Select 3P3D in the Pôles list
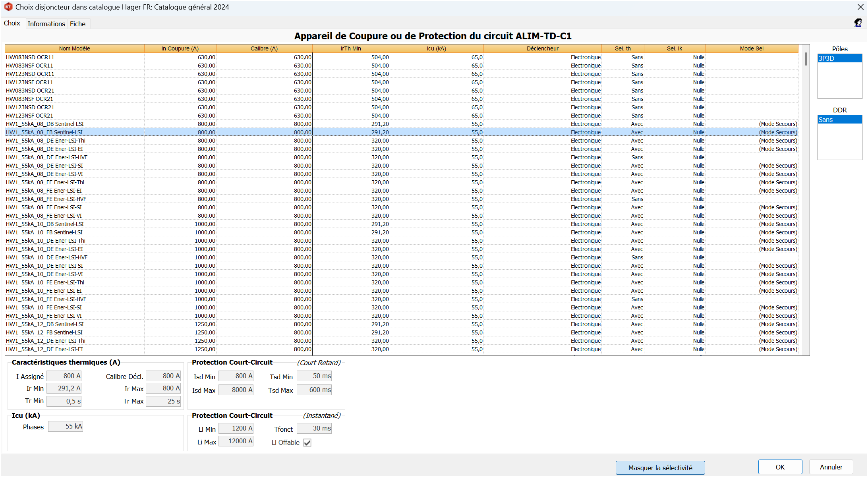Screen dimensions: 868x477 click(839, 58)
